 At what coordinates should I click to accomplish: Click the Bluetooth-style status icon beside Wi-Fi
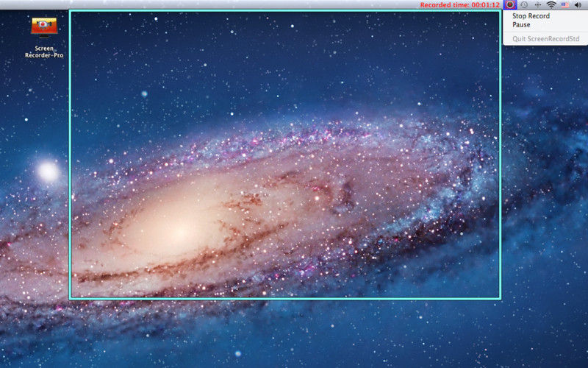[x=538, y=5]
